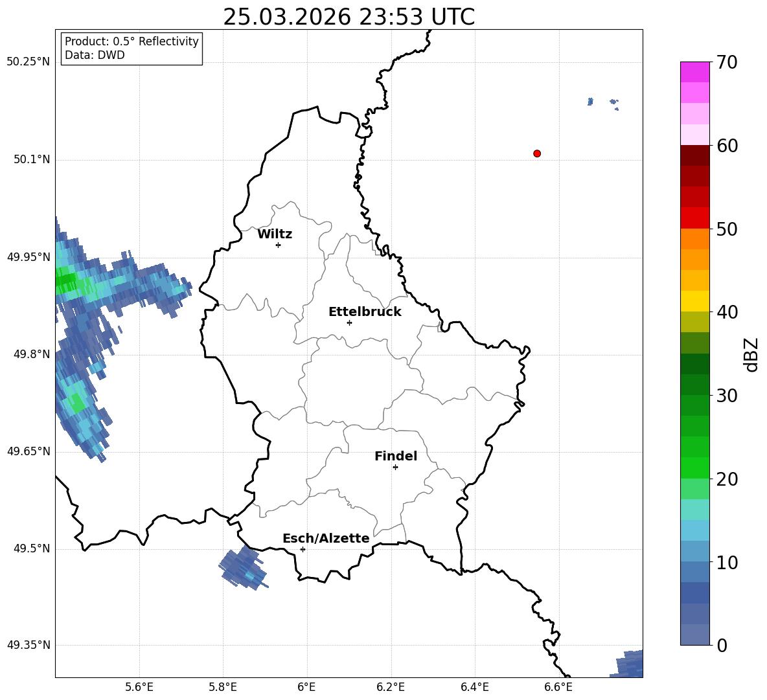
Task: Click the 70 colorbar tick label
Action: coord(726,62)
